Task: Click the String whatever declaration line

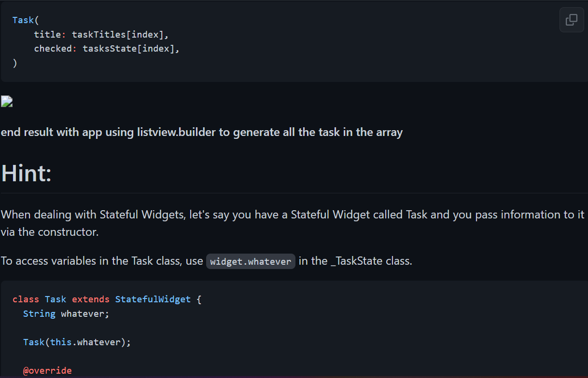Action: tap(65, 313)
